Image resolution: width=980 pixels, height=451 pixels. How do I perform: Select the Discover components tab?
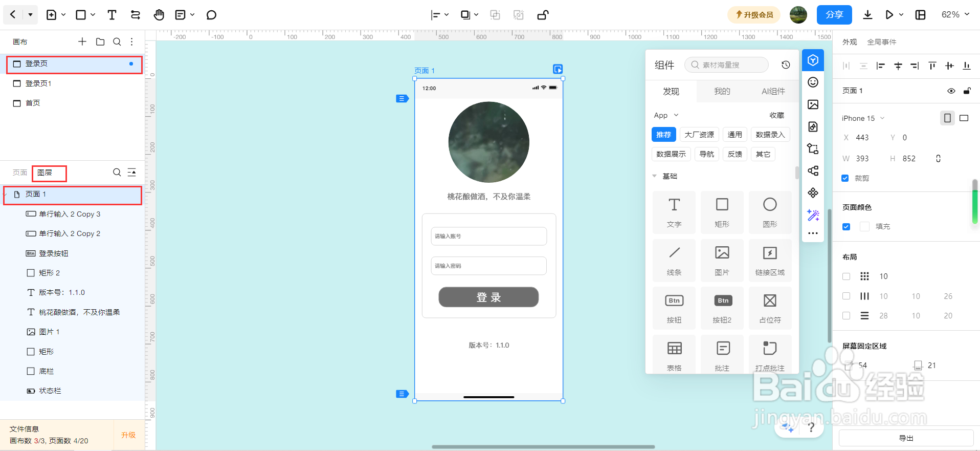(x=671, y=91)
